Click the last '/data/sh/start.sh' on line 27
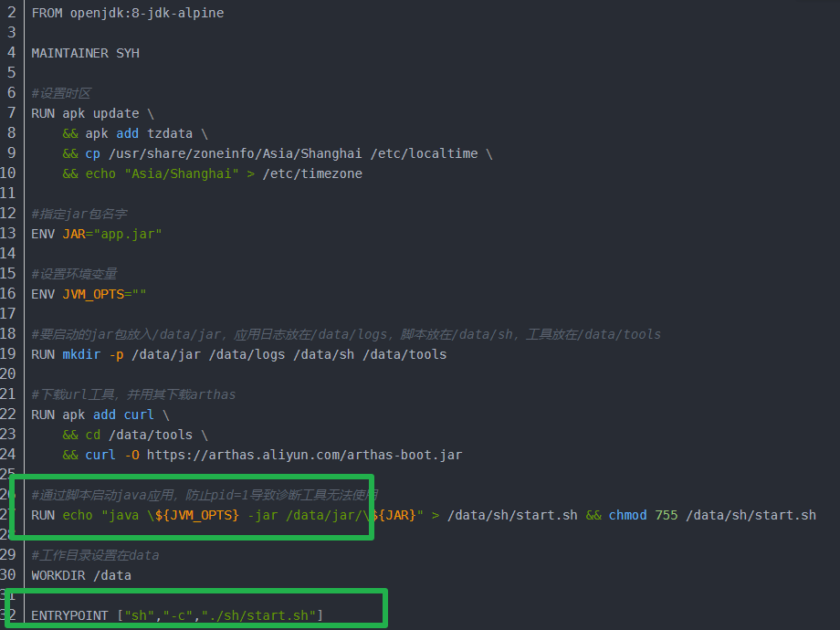This screenshot has height=630, width=840. click(751, 515)
